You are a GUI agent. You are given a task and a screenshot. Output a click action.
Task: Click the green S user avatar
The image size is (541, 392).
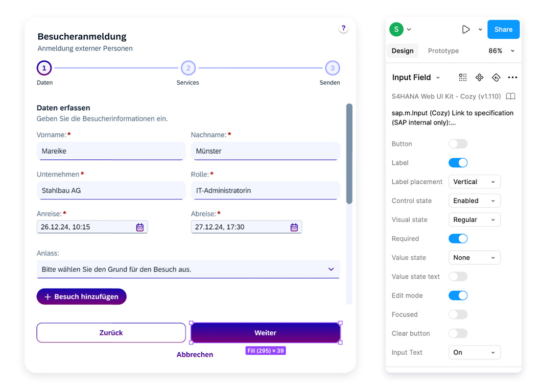click(396, 29)
